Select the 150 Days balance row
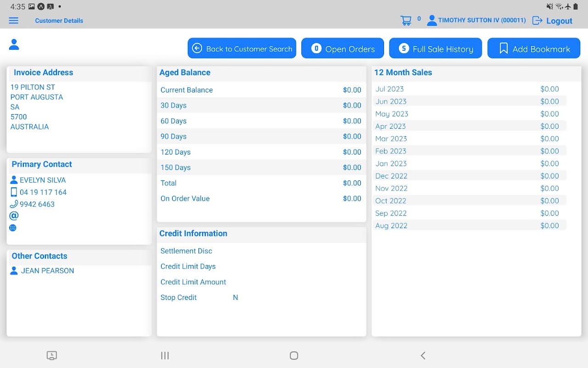The width and height of the screenshot is (588, 368). click(x=261, y=167)
